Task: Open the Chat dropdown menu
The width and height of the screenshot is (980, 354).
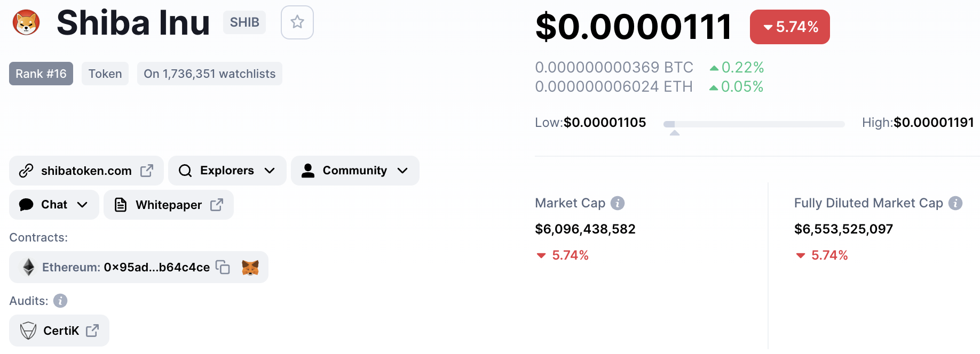Action: (54, 205)
